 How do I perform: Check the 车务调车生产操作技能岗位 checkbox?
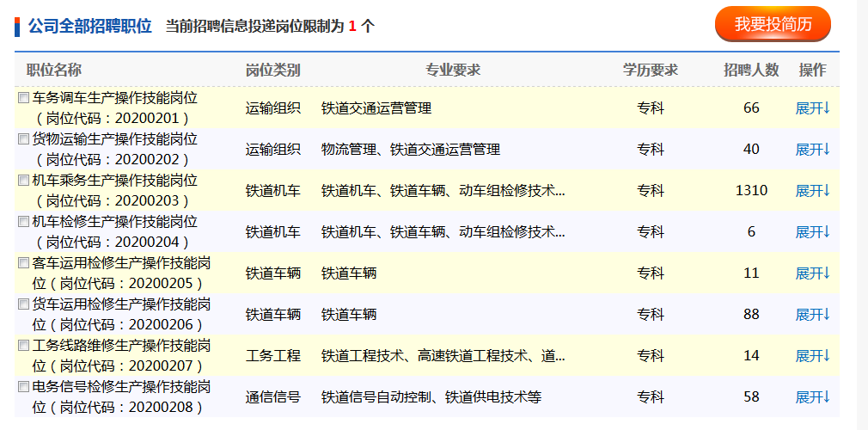pos(24,98)
